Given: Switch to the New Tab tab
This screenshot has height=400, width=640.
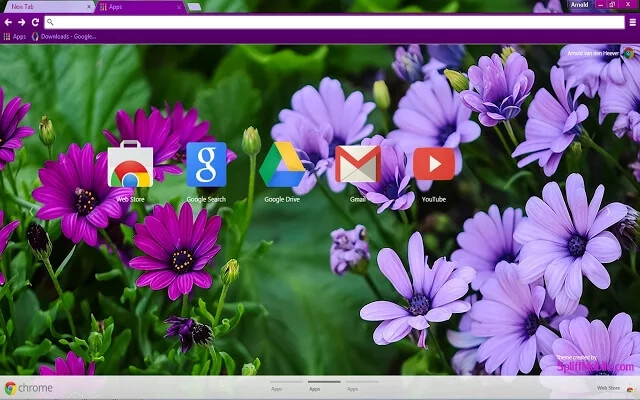Looking at the screenshot, I should tap(47, 7).
